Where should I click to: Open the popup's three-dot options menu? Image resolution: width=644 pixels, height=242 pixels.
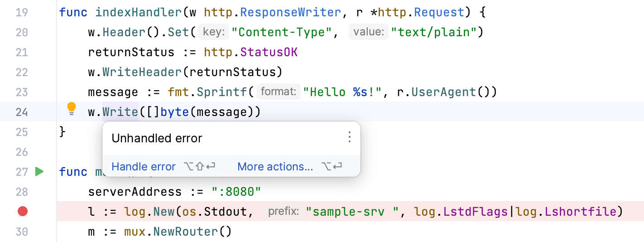pyautogui.click(x=349, y=137)
